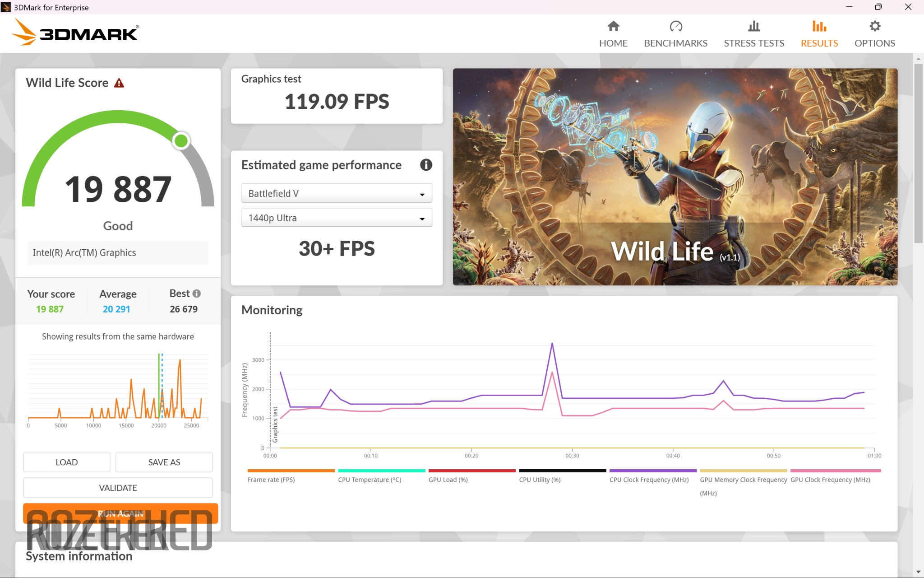The height and width of the screenshot is (578, 924).
Task: Click the Home house icon
Action: 613,27
